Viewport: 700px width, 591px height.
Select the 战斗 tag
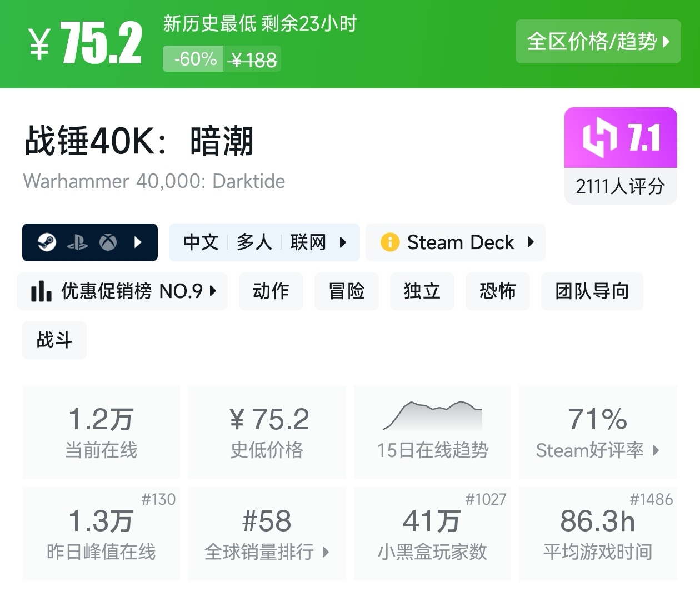tap(54, 340)
